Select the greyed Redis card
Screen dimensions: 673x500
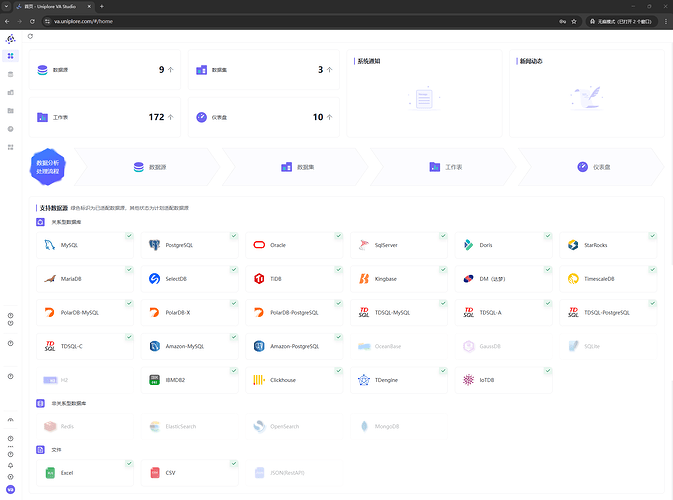point(85,427)
